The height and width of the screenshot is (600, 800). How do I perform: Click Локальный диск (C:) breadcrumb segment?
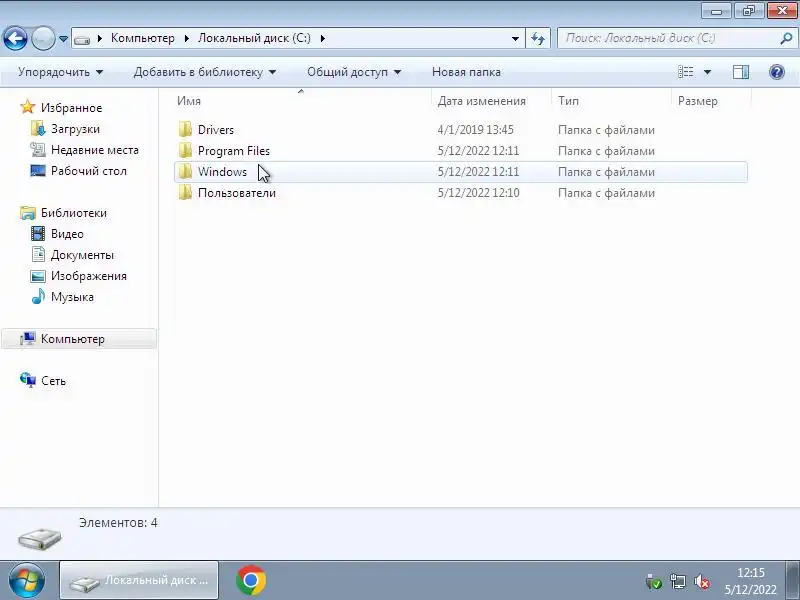click(x=254, y=38)
